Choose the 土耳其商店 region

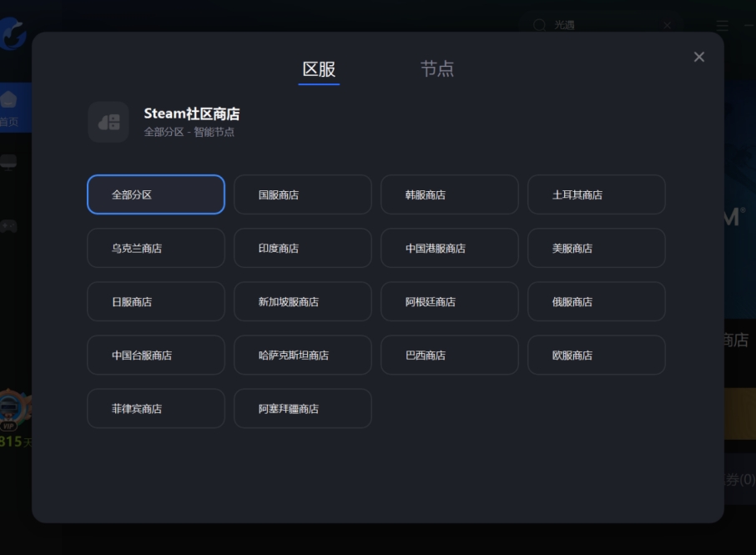[596, 194]
